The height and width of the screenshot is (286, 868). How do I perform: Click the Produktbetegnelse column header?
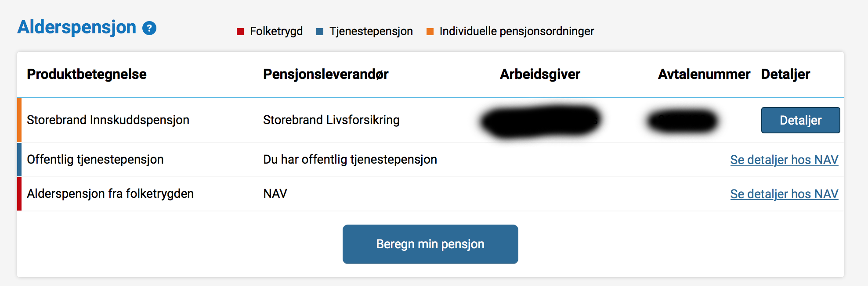point(87,74)
